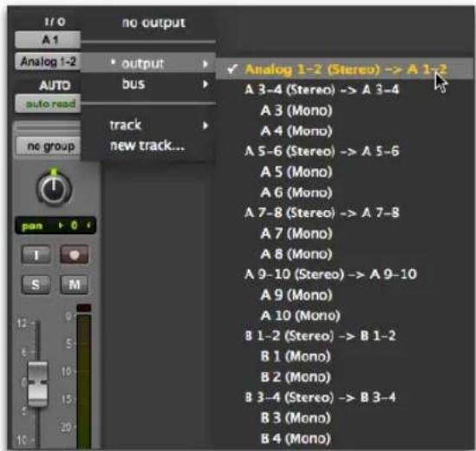Click the clip indicator above the meter
476x451 pixels.
tap(84, 308)
